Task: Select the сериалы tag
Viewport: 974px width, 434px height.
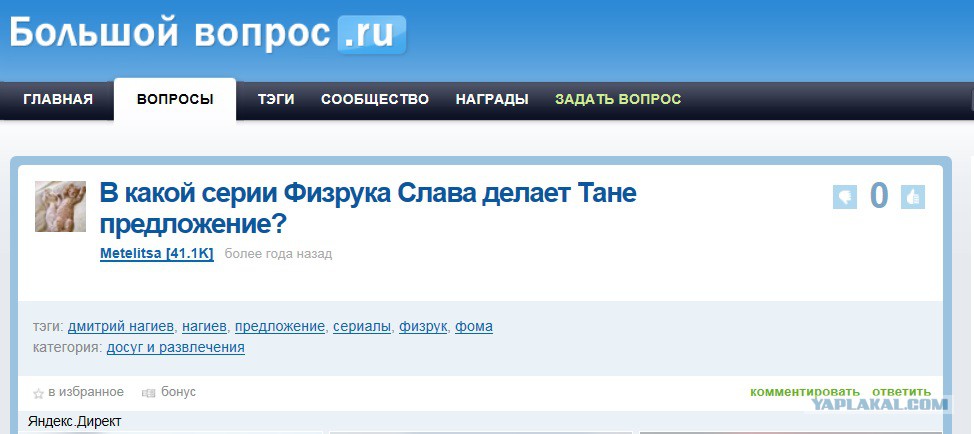Action: (x=362, y=327)
